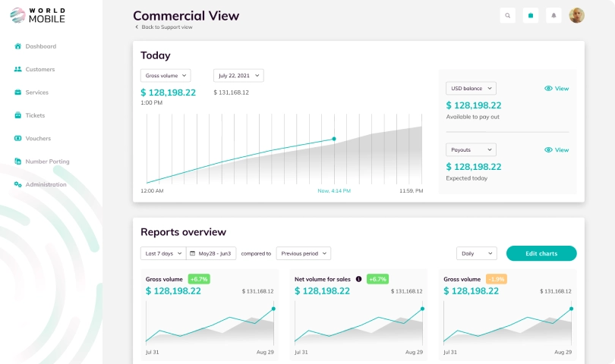Click the World Mobile logo

pyautogui.click(x=38, y=15)
